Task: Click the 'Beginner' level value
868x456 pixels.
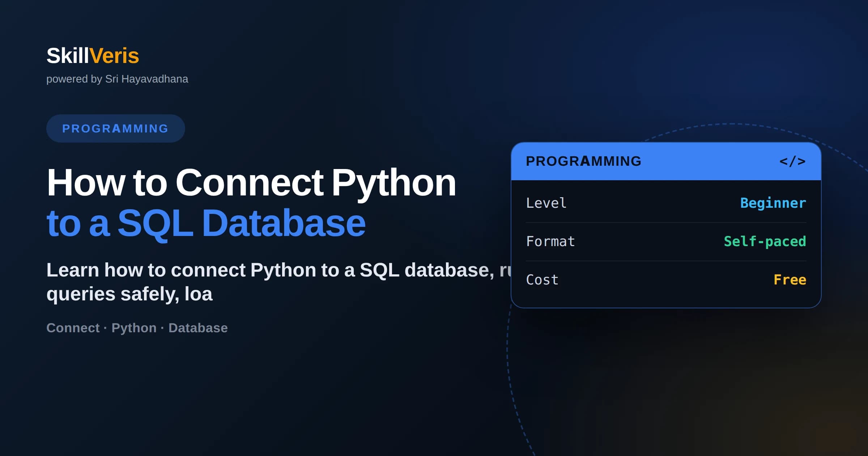Action: [773, 203]
